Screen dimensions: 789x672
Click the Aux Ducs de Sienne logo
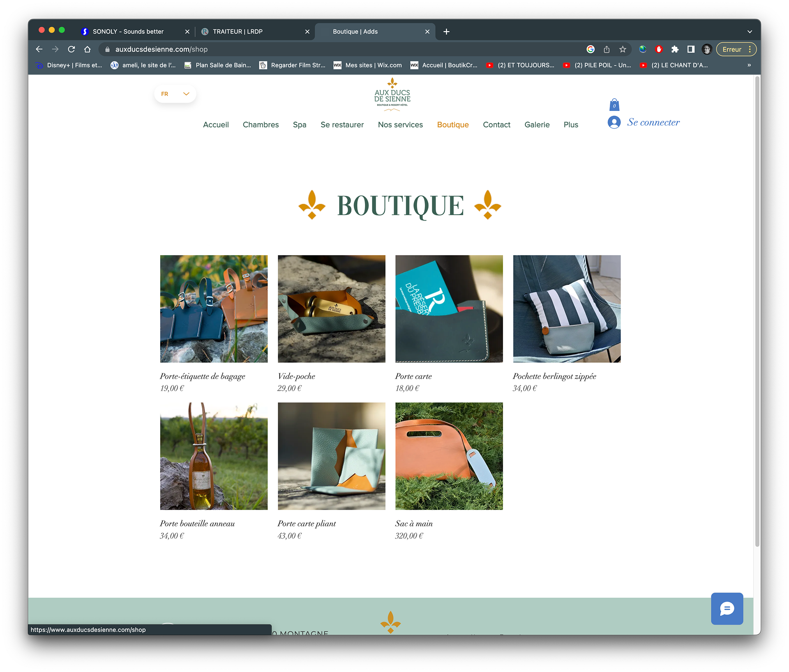pyautogui.click(x=392, y=95)
